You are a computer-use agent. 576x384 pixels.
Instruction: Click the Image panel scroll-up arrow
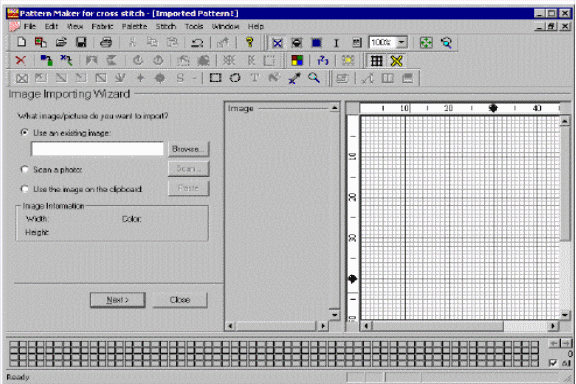[334, 108]
